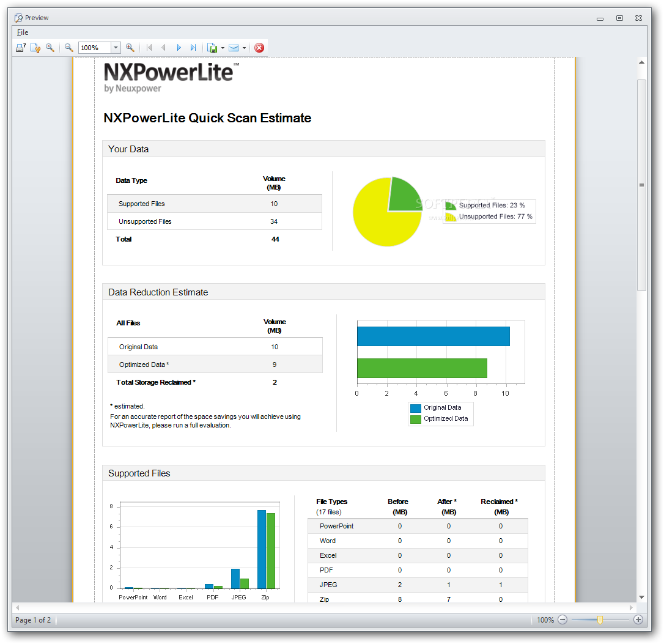Viewport: 664px width, 644px height.
Task: Click the 'PDF' file type row
Action: coord(418,570)
